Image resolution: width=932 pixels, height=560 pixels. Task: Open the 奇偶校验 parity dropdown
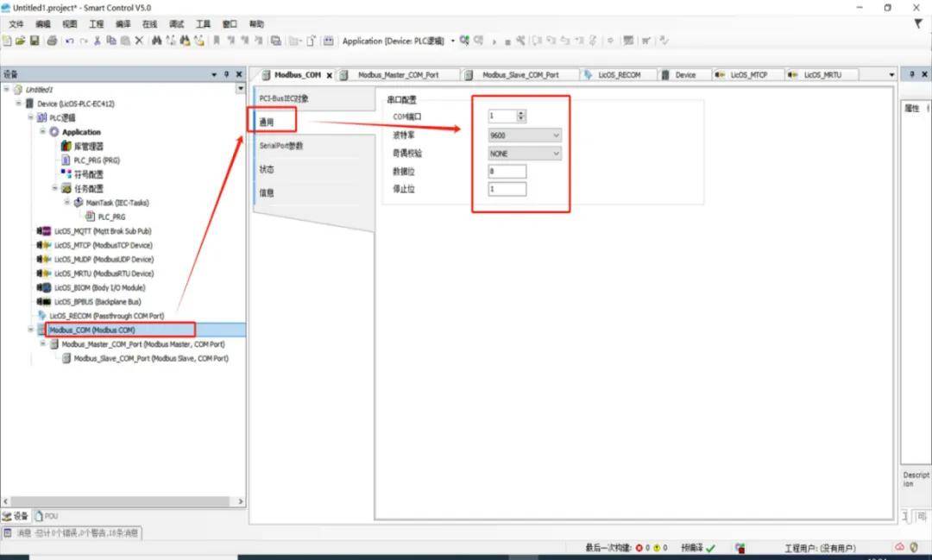tap(555, 154)
